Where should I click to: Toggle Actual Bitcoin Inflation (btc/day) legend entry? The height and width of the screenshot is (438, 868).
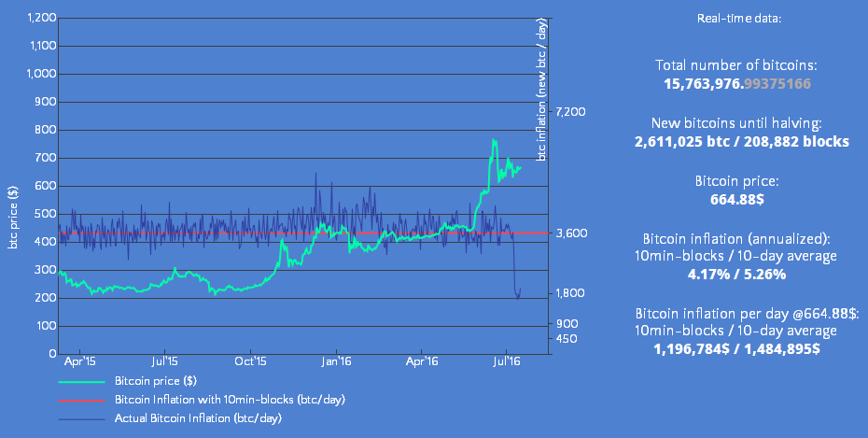pos(198,418)
